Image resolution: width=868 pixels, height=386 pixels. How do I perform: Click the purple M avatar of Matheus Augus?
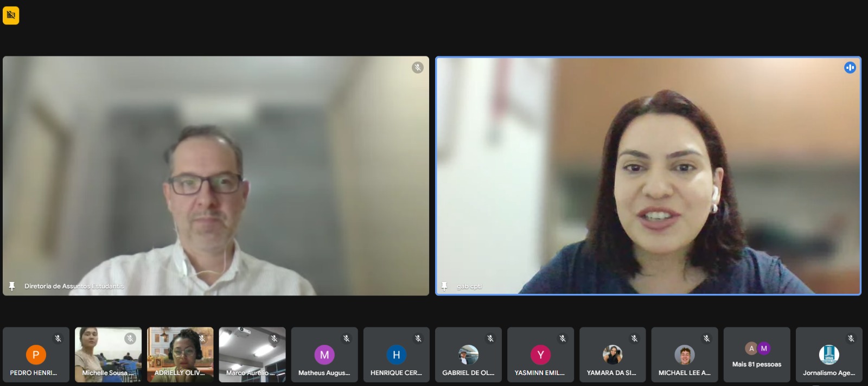pyautogui.click(x=324, y=355)
